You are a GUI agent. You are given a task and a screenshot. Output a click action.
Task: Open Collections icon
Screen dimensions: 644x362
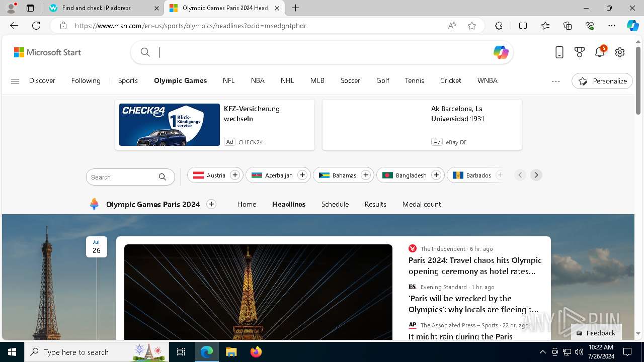pos(568,26)
